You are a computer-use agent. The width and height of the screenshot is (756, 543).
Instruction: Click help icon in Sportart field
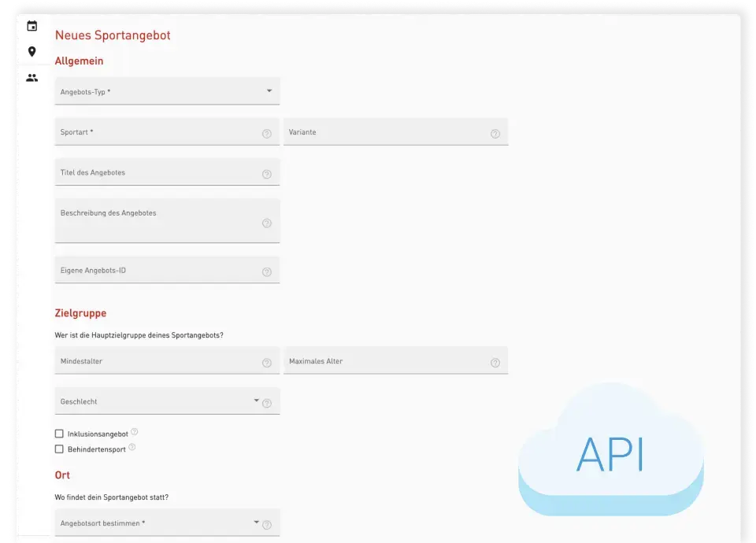pyautogui.click(x=267, y=134)
